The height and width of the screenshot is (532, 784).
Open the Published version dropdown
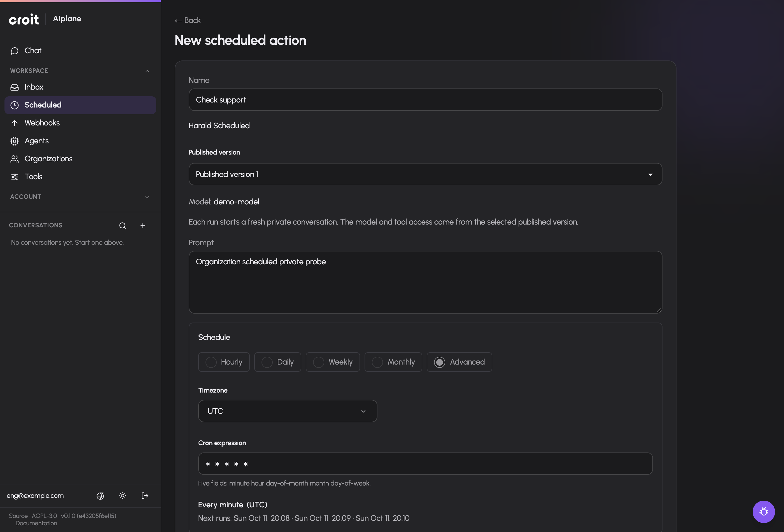[425, 174]
